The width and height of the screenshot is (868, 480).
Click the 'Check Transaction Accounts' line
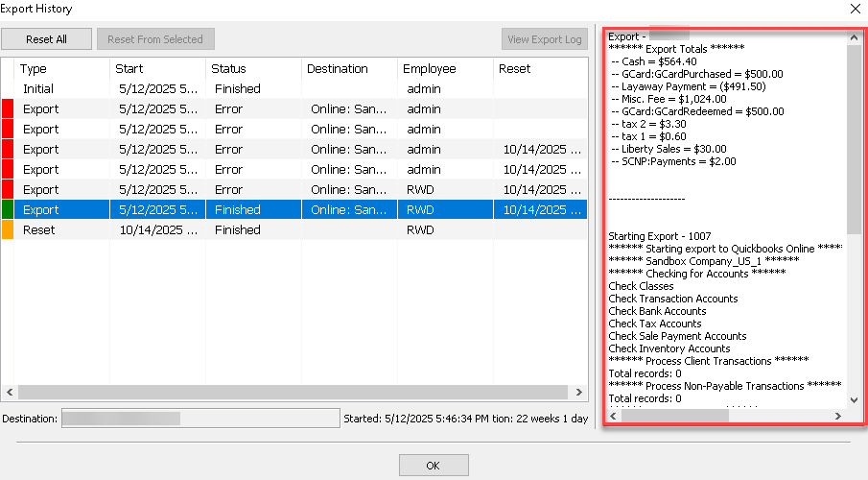(x=673, y=299)
